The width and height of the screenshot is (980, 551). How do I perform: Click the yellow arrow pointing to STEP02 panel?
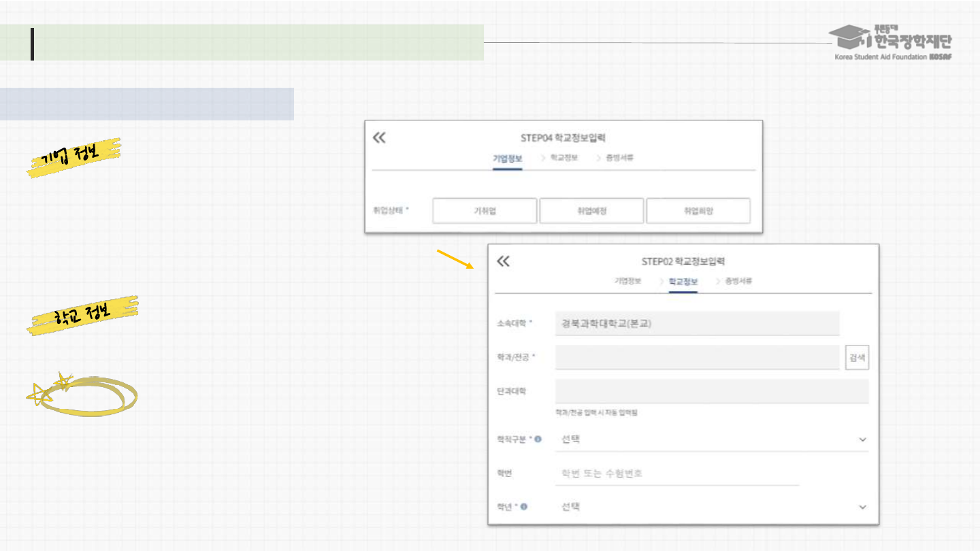pyautogui.click(x=455, y=260)
